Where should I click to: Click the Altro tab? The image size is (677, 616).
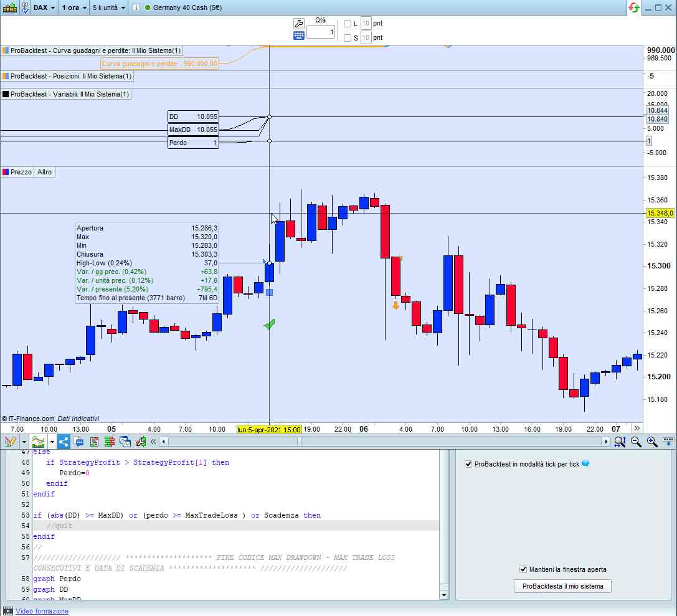(44, 172)
